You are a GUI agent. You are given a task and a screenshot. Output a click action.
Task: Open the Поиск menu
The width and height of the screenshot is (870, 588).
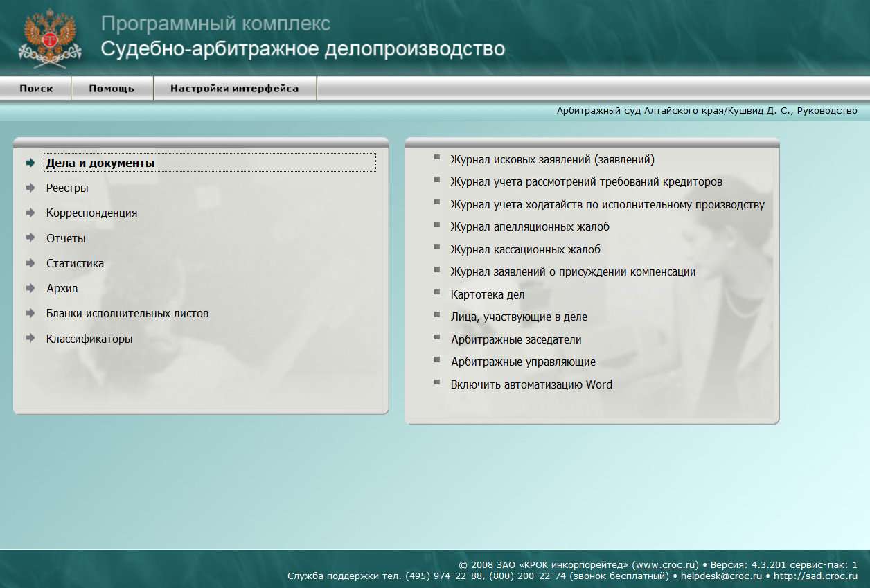pyautogui.click(x=36, y=89)
